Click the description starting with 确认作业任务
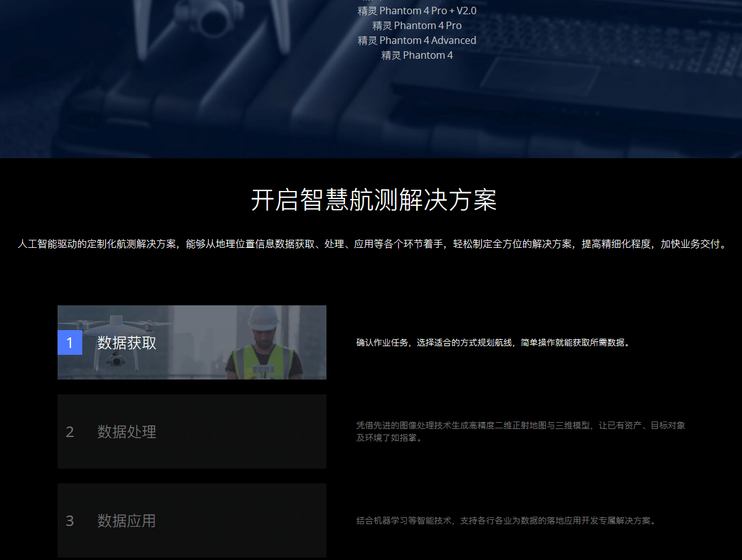The width and height of the screenshot is (742, 560). [x=493, y=342]
